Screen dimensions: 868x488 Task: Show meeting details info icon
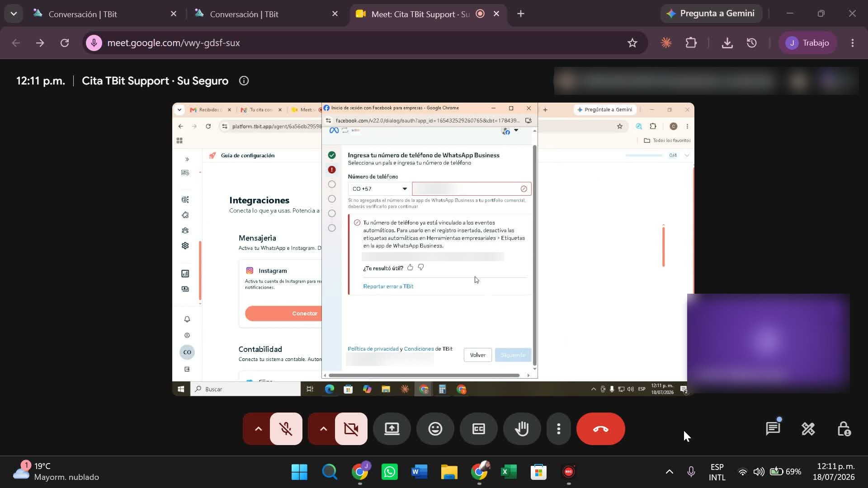coord(244,81)
